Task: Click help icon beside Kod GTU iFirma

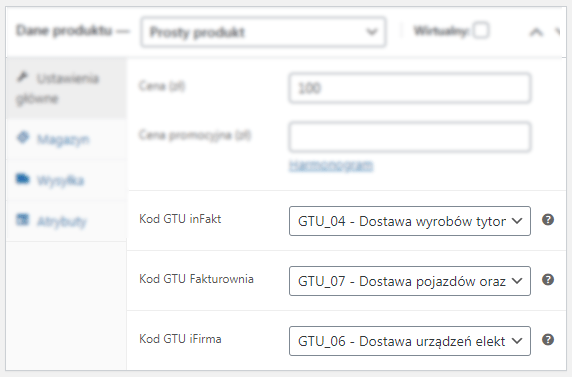Action: pos(548,340)
